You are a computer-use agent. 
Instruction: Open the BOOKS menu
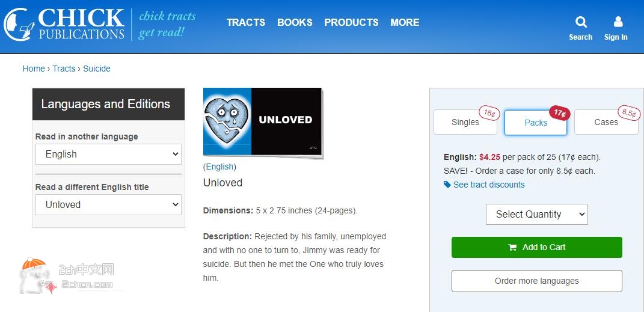point(295,22)
